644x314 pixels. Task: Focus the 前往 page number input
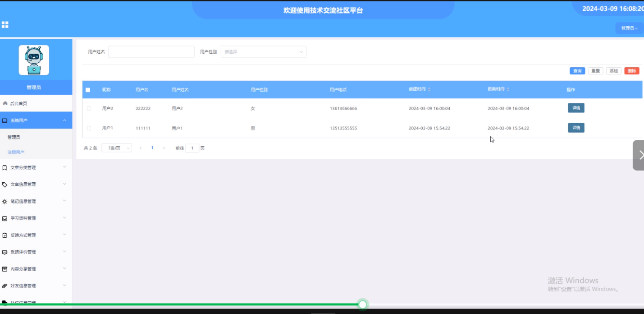(192, 148)
